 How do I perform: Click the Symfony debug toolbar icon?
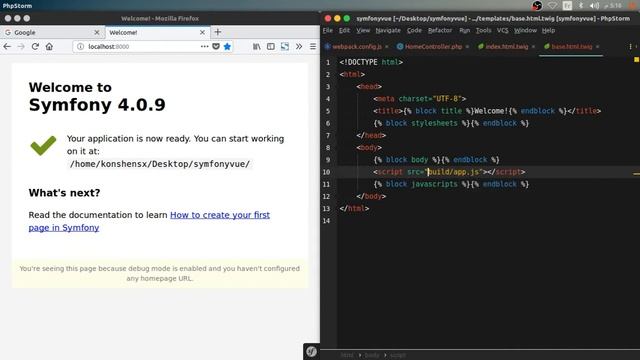(311, 351)
